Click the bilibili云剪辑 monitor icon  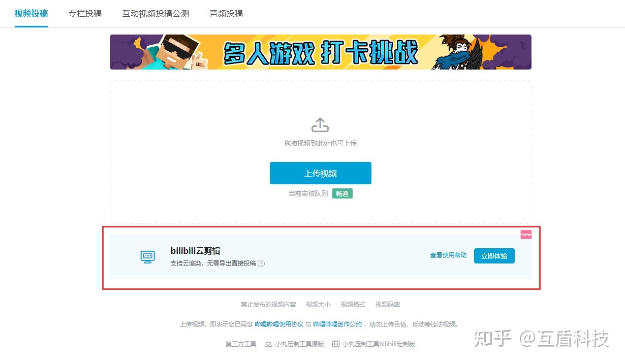coord(147,257)
